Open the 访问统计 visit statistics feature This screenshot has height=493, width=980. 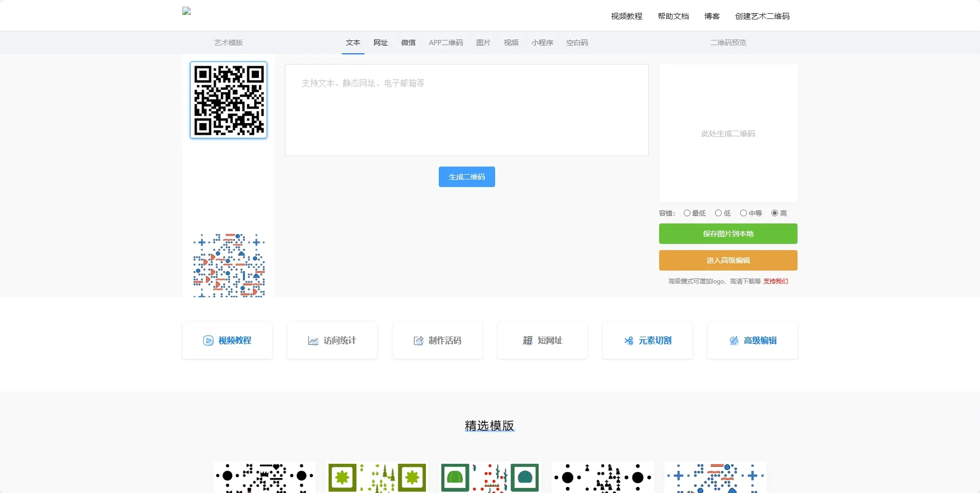332,340
